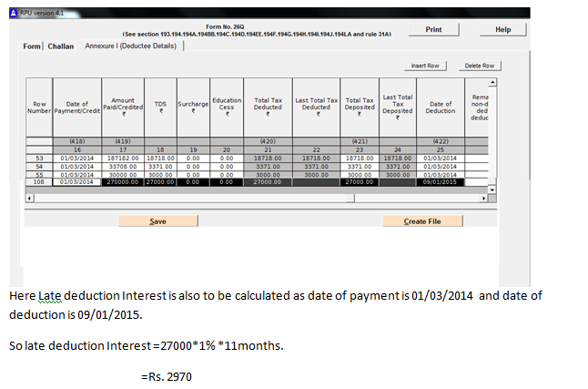Screen dimensions: 588x389
Task: Click Amount Paid cell showing 270000.00
Action: pos(123,182)
